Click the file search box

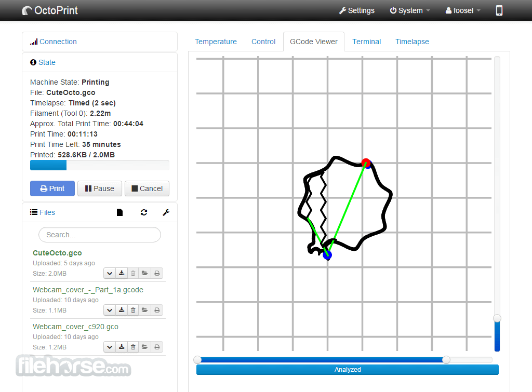[100, 235]
